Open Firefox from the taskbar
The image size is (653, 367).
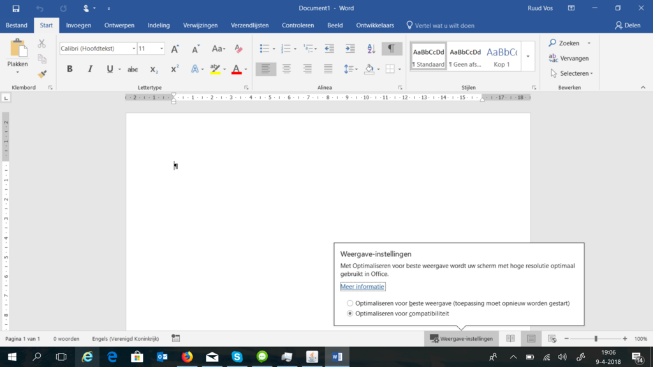pos(187,357)
